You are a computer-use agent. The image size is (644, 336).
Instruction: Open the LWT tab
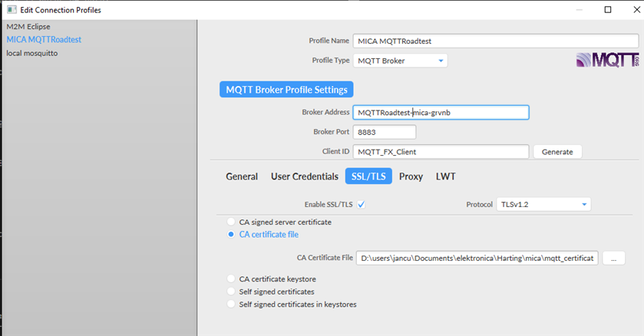tap(446, 176)
